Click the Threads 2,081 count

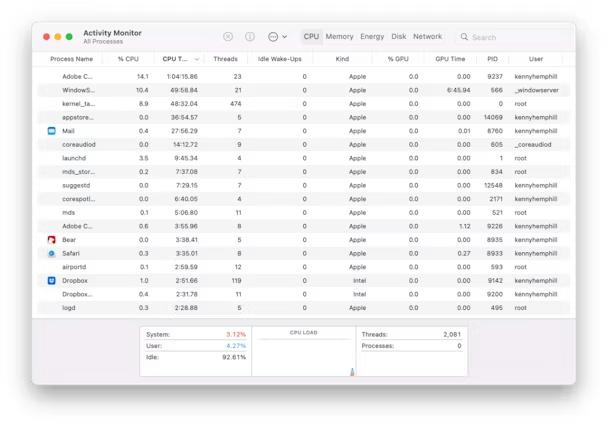pos(452,334)
